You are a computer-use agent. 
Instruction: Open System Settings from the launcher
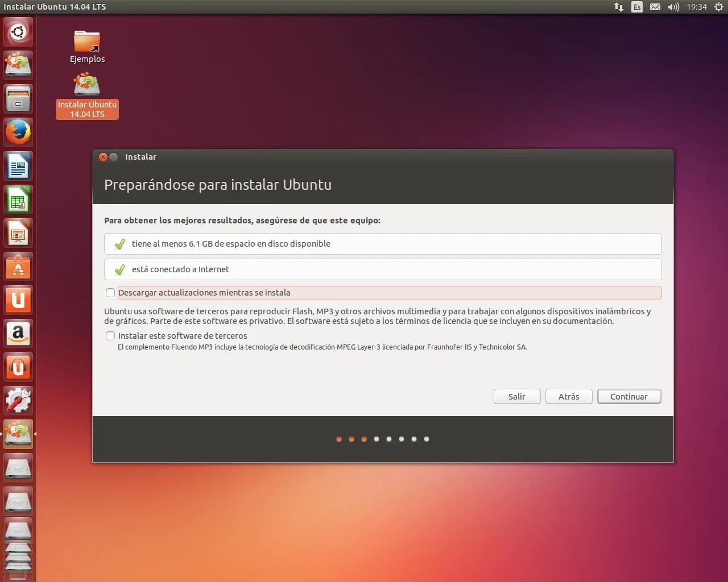pyautogui.click(x=18, y=401)
